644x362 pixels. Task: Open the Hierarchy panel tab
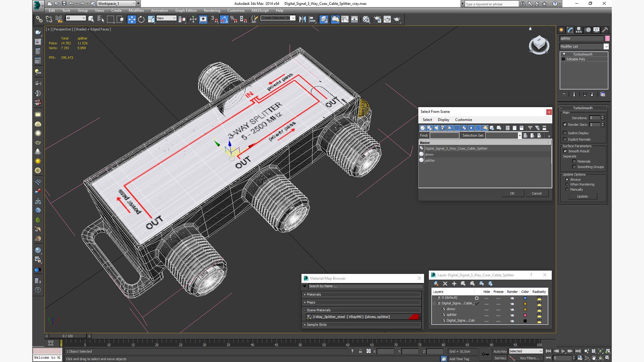coord(579,30)
